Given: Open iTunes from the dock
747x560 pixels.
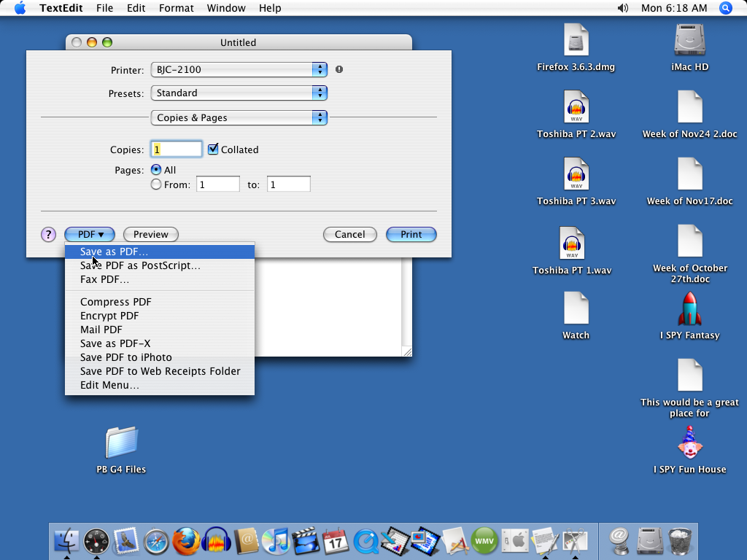Looking at the screenshot, I should (x=276, y=542).
